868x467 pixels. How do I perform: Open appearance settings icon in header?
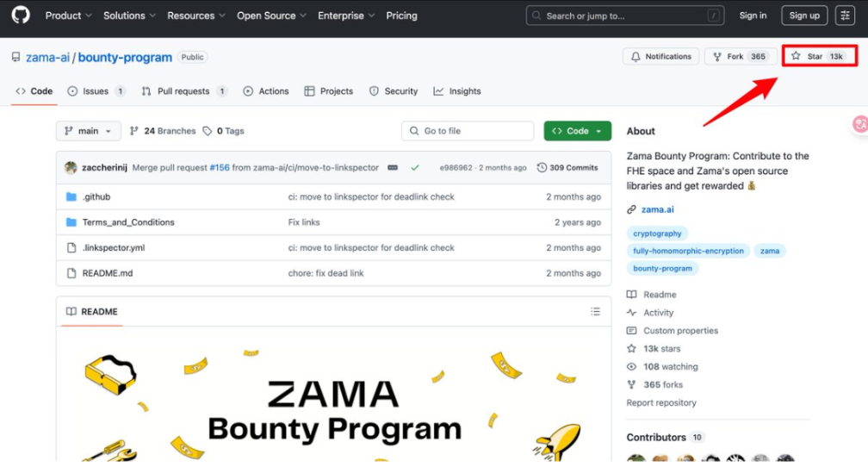point(845,16)
